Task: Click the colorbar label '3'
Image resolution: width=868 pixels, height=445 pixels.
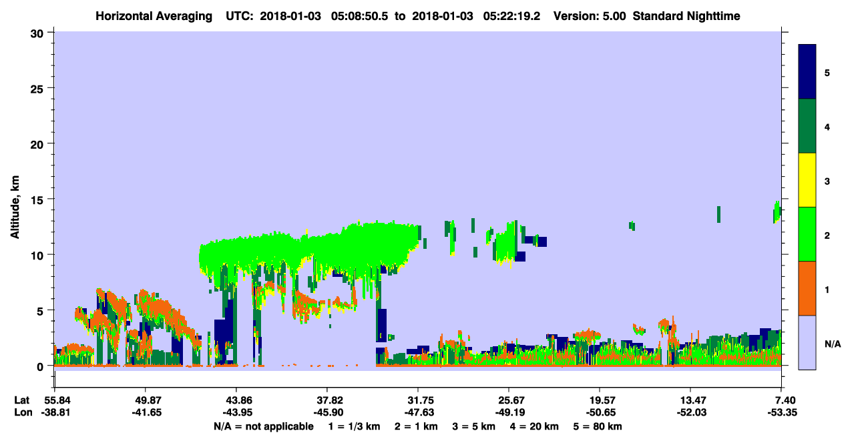Action: point(827,181)
